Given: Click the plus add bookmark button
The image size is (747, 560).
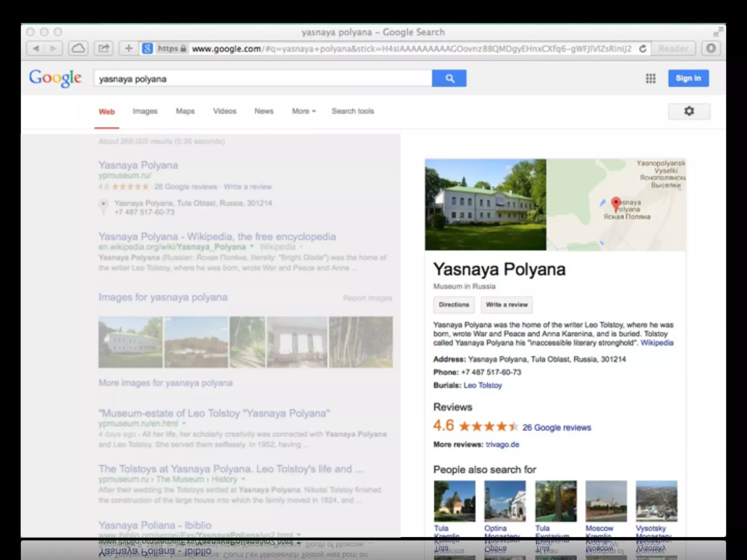Looking at the screenshot, I should coord(129,48).
